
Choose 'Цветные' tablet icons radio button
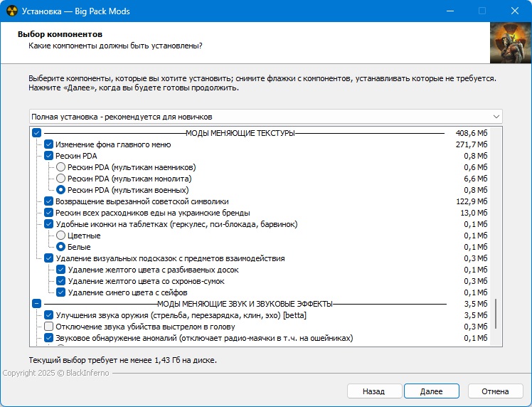pos(61,236)
